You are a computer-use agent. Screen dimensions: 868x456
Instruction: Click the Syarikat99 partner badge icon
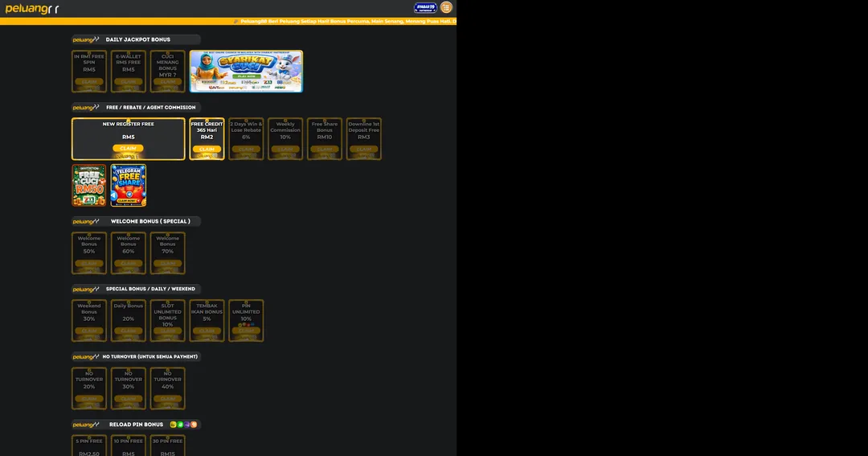pos(425,8)
